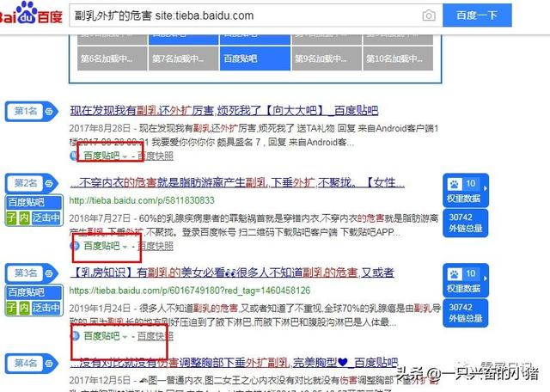Image resolution: width=550 pixels, height=392 pixels.
Task: Click site icon before second result's 百度贴吧
Action: pyautogui.click(x=75, y=246)
